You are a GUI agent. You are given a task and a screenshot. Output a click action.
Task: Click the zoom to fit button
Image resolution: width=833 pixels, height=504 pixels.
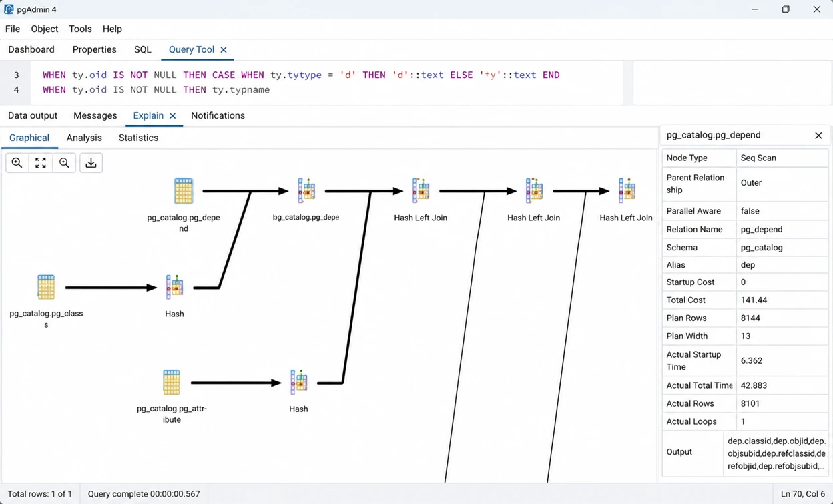(x=41, y=163)
